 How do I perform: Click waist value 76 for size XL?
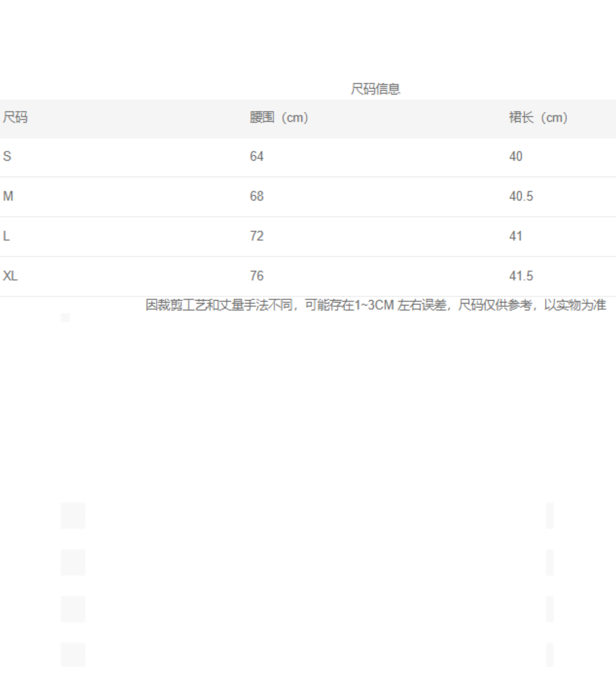pyautogui.click(x=257, y=276)
